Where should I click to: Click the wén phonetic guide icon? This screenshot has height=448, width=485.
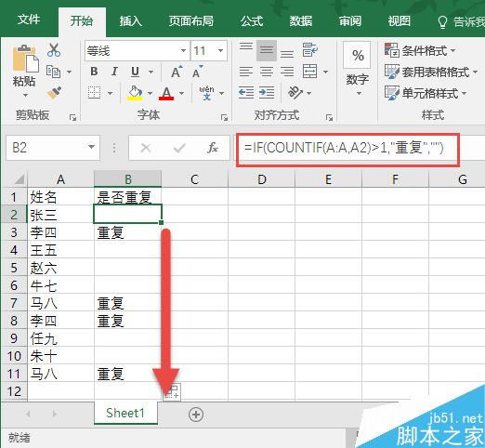pos(206,93)
